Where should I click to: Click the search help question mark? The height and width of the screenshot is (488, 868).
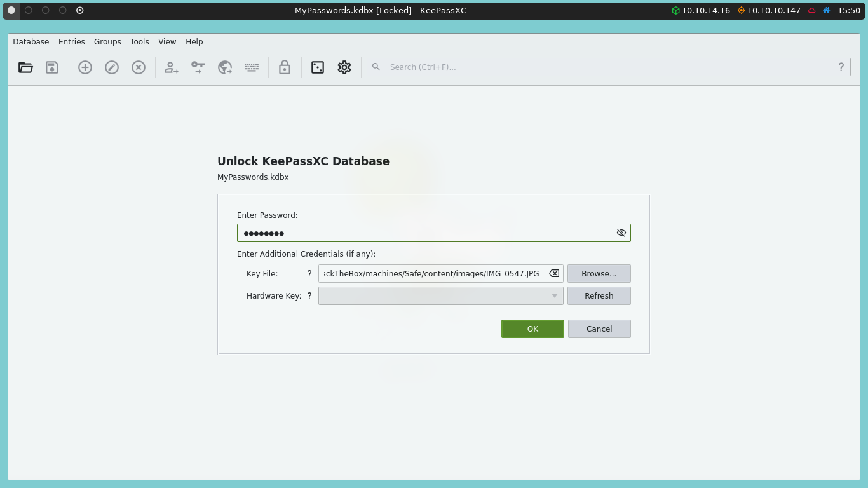tap(841, 67)
